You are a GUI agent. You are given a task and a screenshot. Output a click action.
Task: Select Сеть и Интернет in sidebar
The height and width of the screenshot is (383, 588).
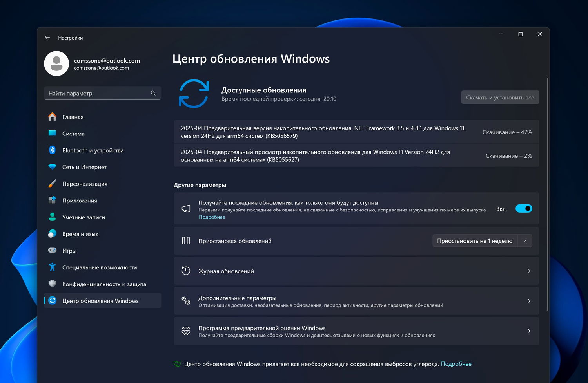point(103,167)
